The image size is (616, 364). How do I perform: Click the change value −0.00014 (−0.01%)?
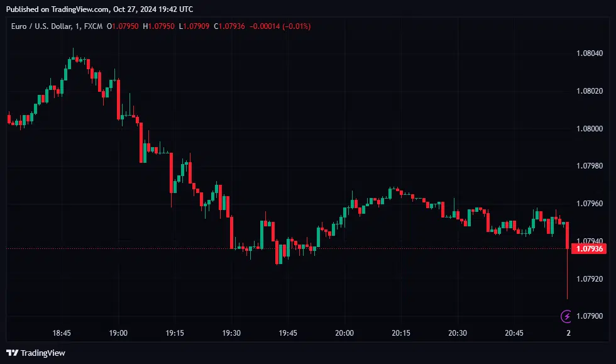click(x=280, y=26)
